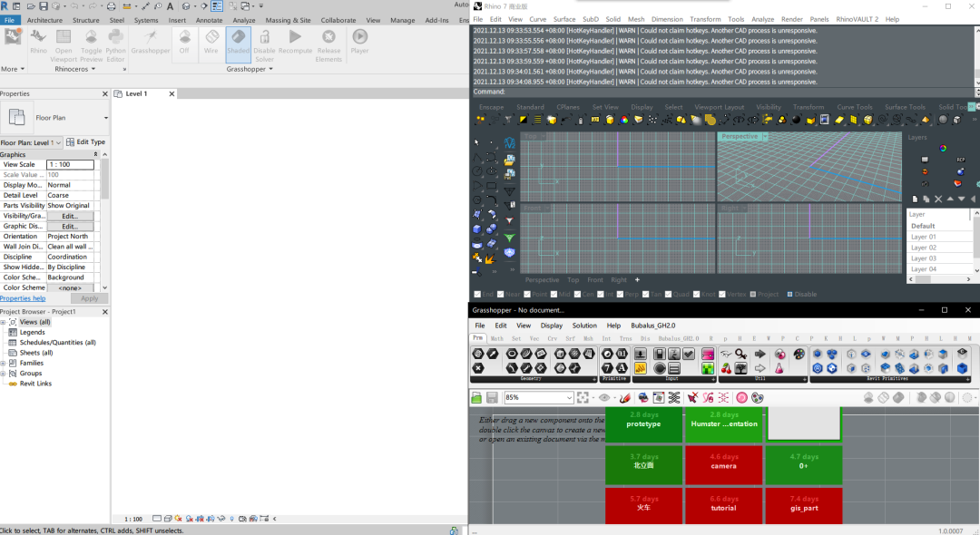Open the Grasshopper Player in Revit
The width and height of the screenshot is (980, 535).
pyautogui.click(x=360, y=44)
